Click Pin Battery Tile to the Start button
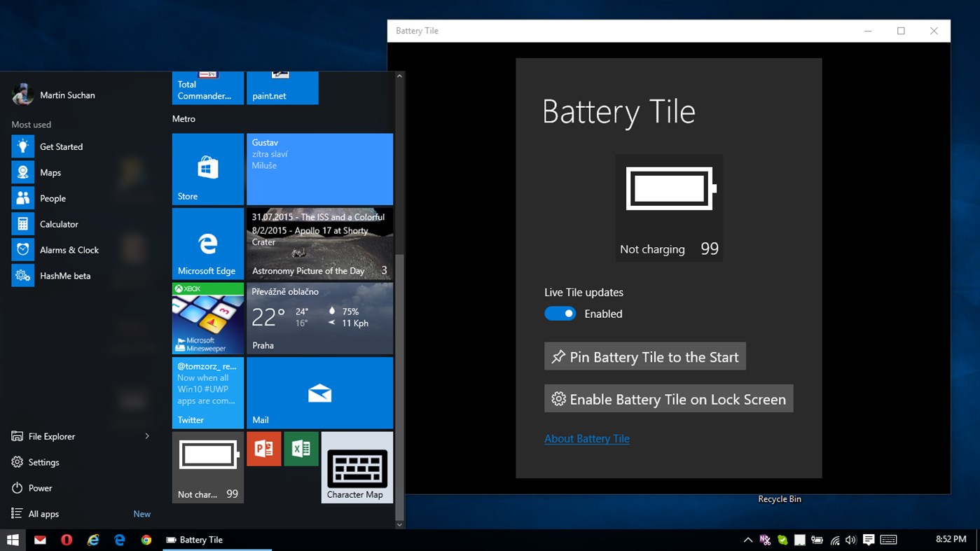The image size is (980, 551). (644, 356)
